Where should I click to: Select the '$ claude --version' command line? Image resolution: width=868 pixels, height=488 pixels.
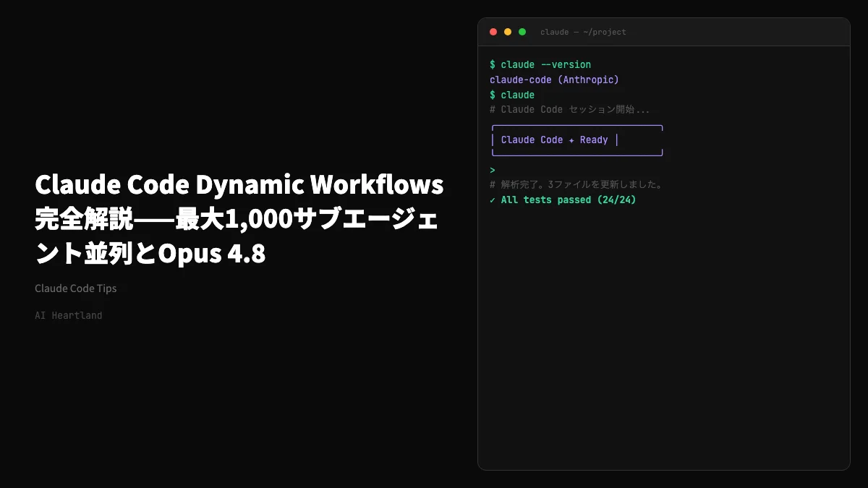540,64
